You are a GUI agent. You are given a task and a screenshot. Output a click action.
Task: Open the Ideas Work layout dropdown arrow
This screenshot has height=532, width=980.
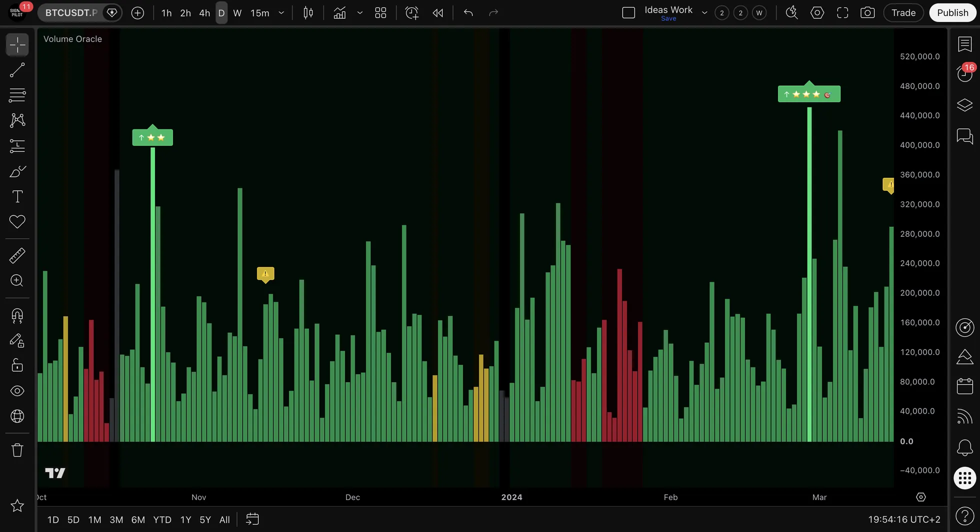point(704,13)
